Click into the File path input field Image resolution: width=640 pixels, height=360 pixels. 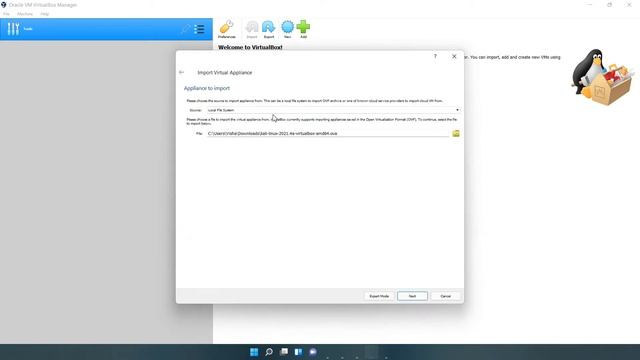pyautogui.click(x=328, y=133)
